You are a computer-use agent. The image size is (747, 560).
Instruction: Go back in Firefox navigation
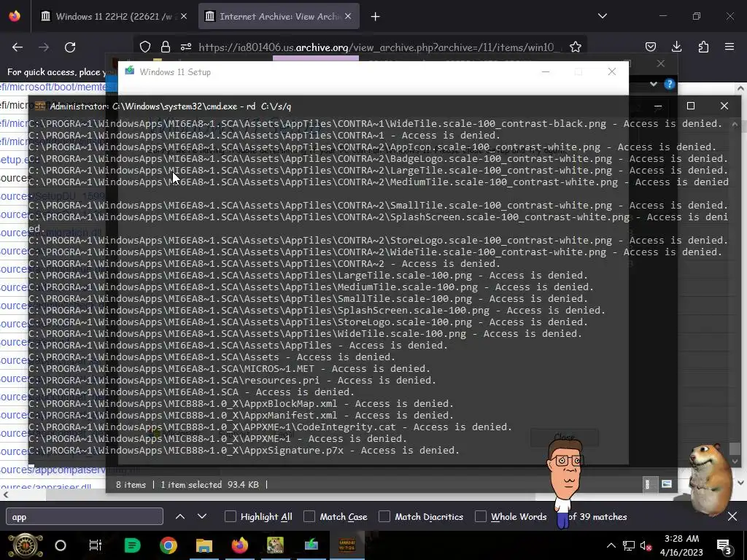click(x=18, y=47)
